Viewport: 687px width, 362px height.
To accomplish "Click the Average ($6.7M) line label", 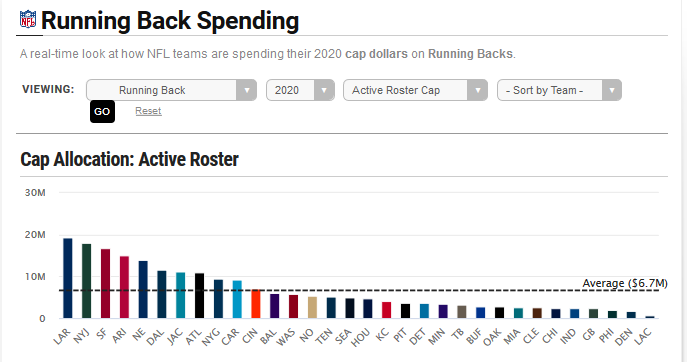I will (625, 283).
